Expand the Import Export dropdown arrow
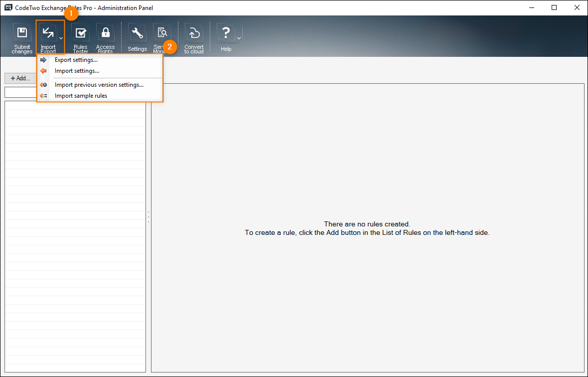Viewport: 588px width, 377px height. tap(61, 38)
